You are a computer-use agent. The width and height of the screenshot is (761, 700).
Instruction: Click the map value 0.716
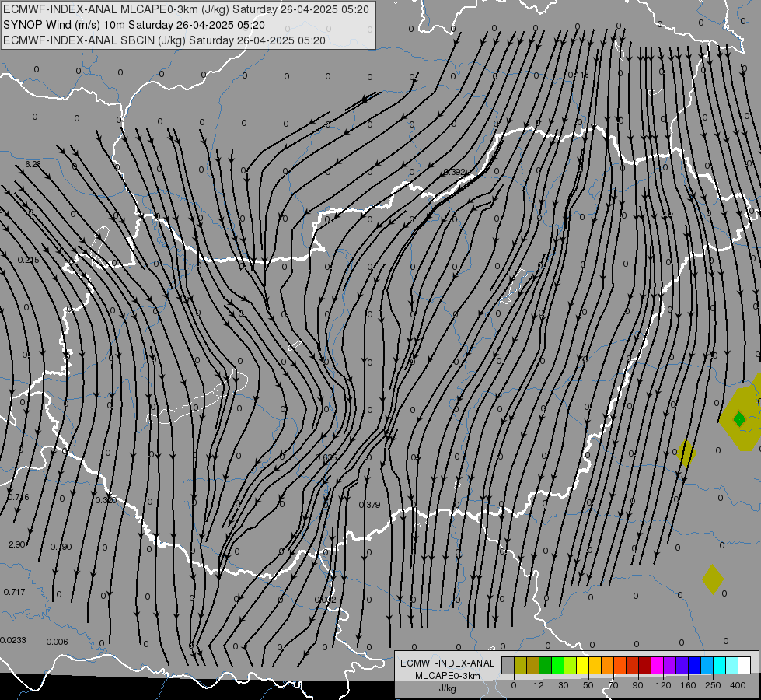click(19, 497)
